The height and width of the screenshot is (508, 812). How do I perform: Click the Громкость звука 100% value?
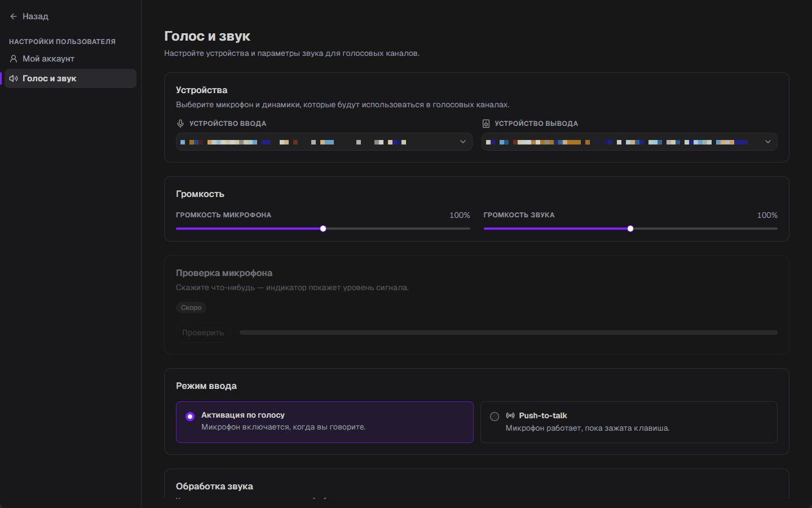click(767, 215)
